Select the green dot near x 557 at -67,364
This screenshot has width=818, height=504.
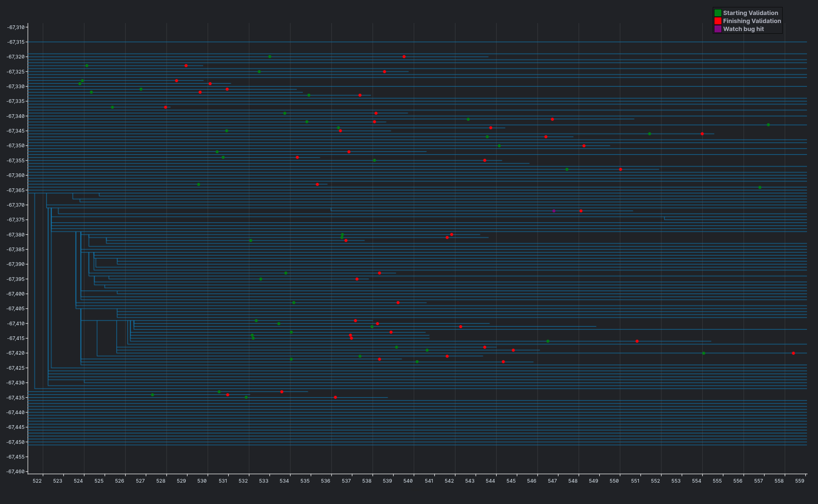[x=760, y=187]
